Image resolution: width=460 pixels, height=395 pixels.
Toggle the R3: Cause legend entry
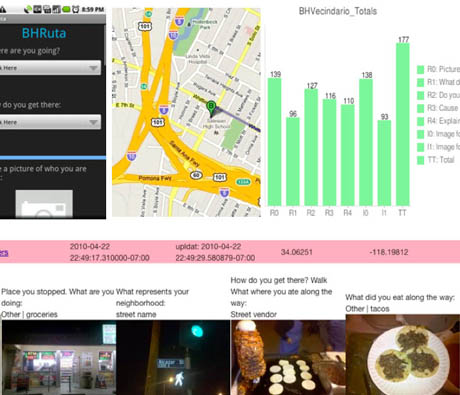point(438,108)
